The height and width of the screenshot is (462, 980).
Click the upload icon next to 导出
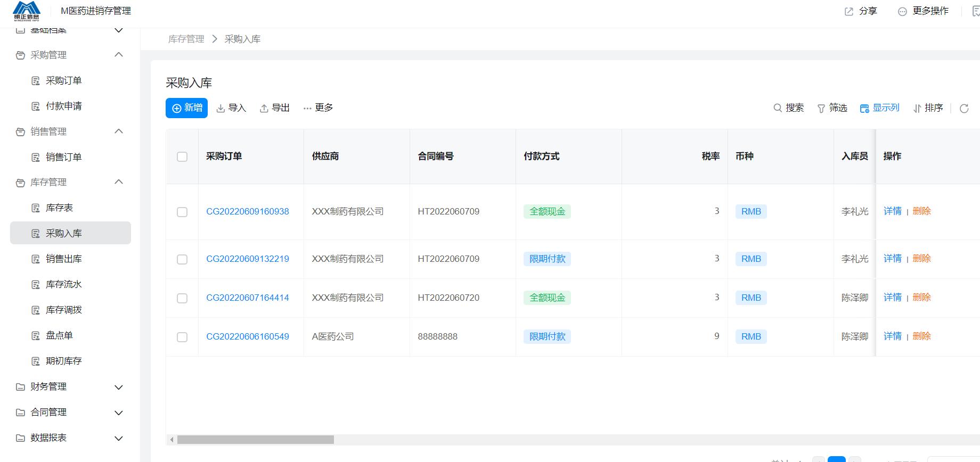click(264, 109)
